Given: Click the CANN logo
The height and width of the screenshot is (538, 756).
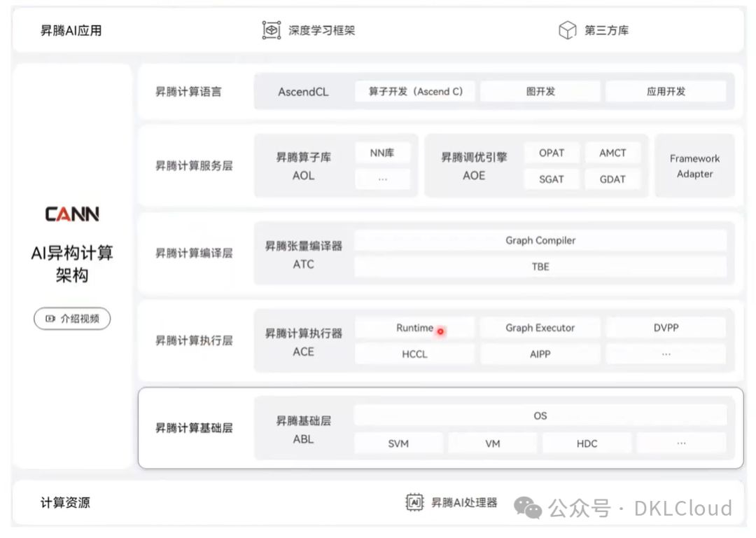Looking at the screenshot, I should pos(72,214).
